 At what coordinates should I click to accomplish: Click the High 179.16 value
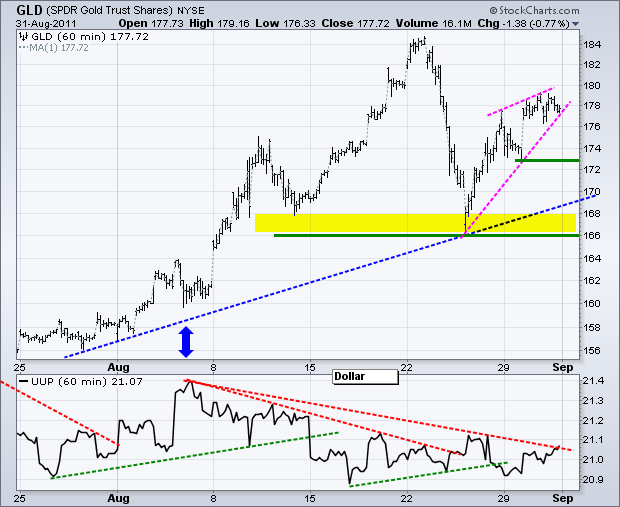pyautogui.click(x=219, y=23)
